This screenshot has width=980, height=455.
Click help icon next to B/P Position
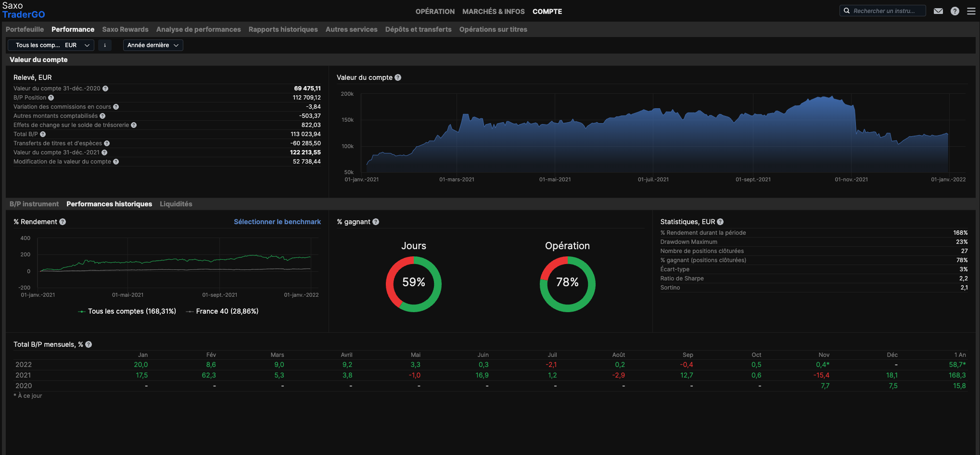coord(51,98)
